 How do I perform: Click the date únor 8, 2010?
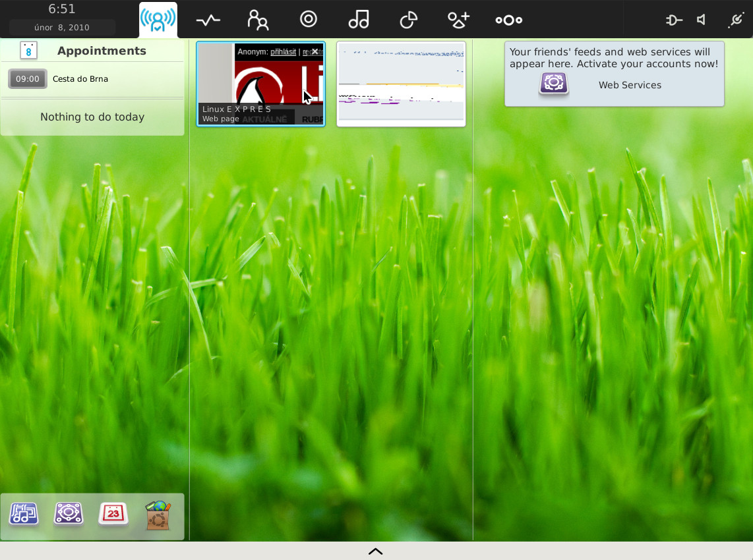point(62,28)
